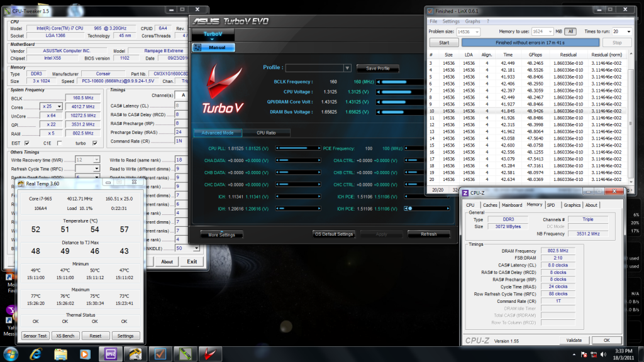
Task: Click the Sensor Test button in Real Temp
Action: coord(35,336)
